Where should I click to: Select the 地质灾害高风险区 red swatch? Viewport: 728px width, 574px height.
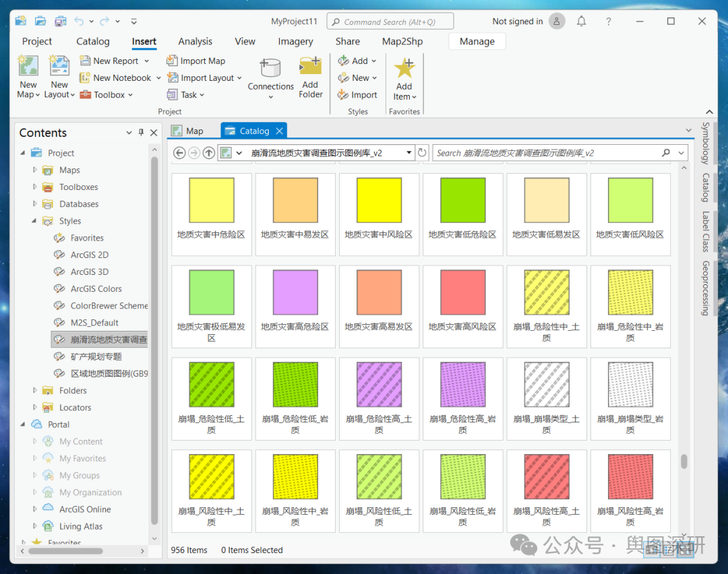point(462,292)
